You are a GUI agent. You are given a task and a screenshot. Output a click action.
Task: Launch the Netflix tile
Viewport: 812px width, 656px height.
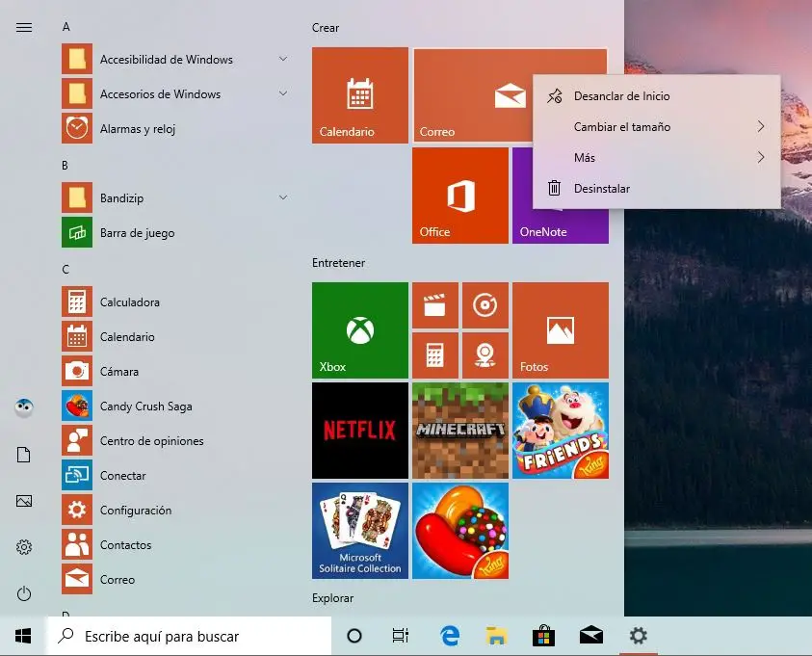(359, 431)
